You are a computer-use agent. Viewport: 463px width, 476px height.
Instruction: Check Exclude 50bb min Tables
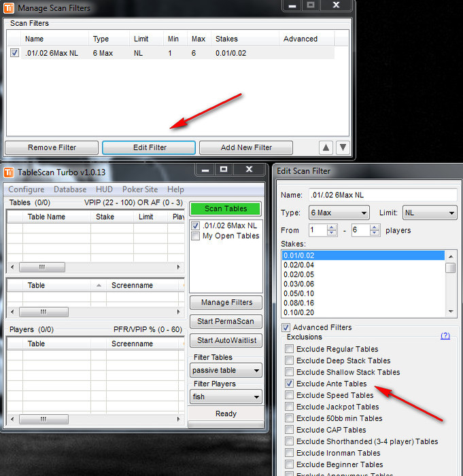pos(290,418)
